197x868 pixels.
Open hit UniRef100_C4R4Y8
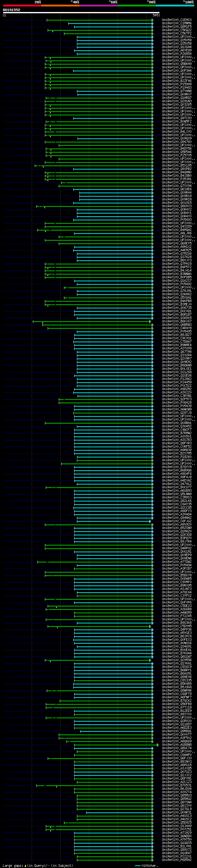pos(176,328)
